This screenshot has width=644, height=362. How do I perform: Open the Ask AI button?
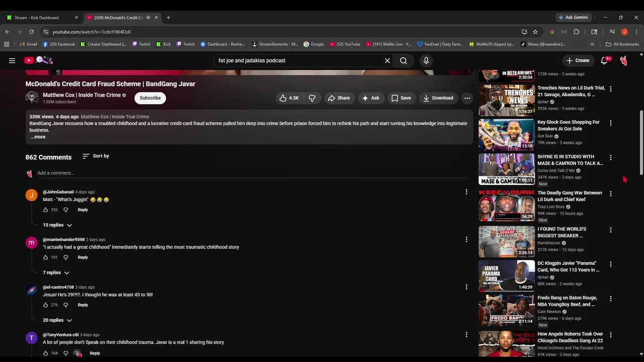pos(371,98)
